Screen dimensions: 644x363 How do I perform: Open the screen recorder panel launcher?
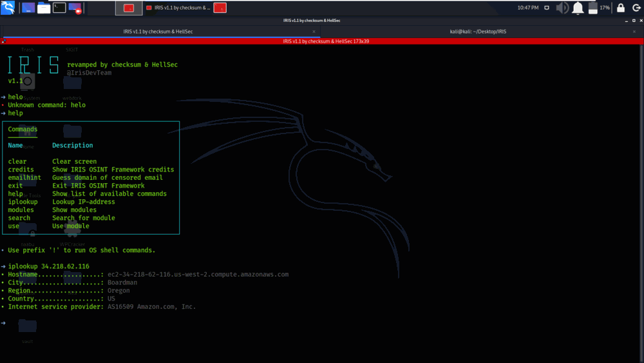[75, 8]
